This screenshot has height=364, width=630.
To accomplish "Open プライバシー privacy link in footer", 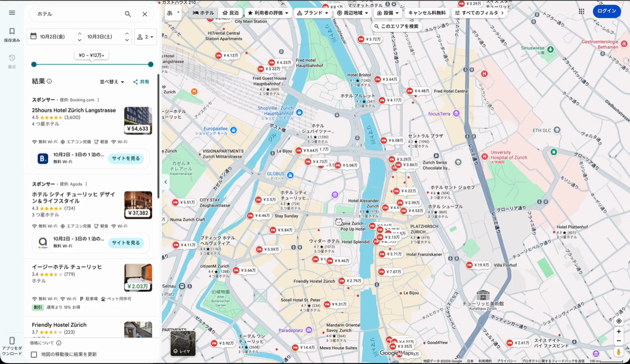I will click(506, 361).
